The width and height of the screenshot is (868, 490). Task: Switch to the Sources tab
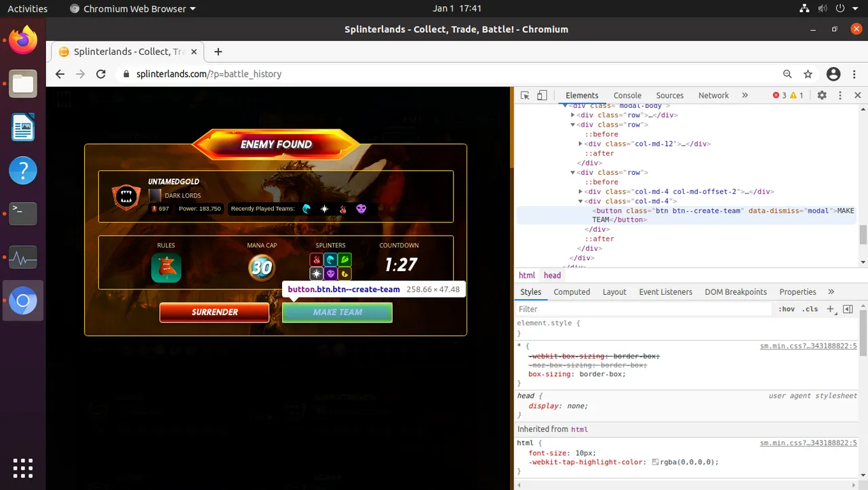pos(669,96)
